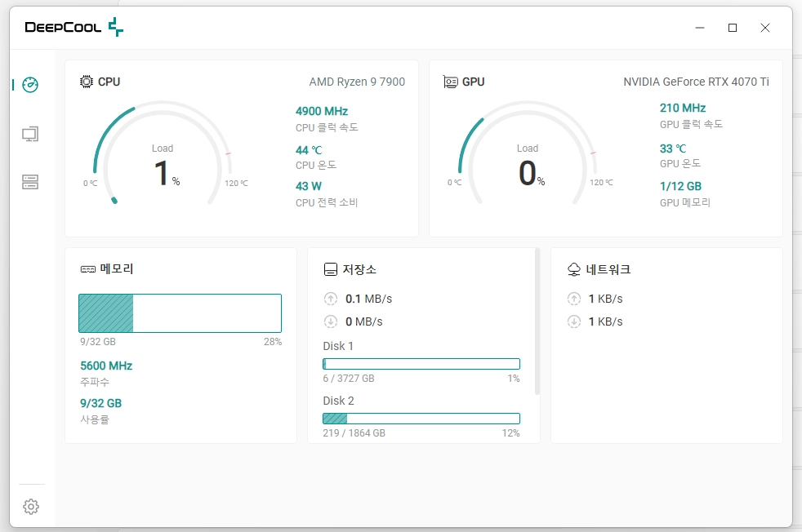Click the 43 W CPU power value
This screenshot has width=802, height=532.
(x=309, y=186)
